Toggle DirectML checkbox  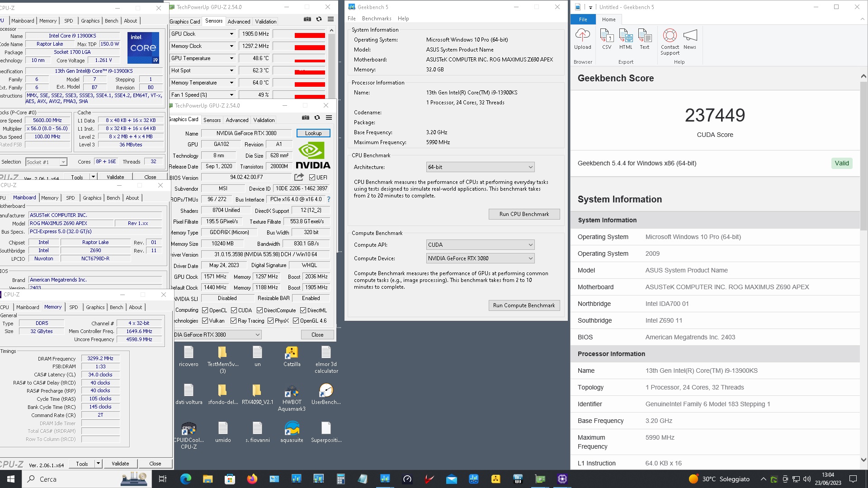303,310
